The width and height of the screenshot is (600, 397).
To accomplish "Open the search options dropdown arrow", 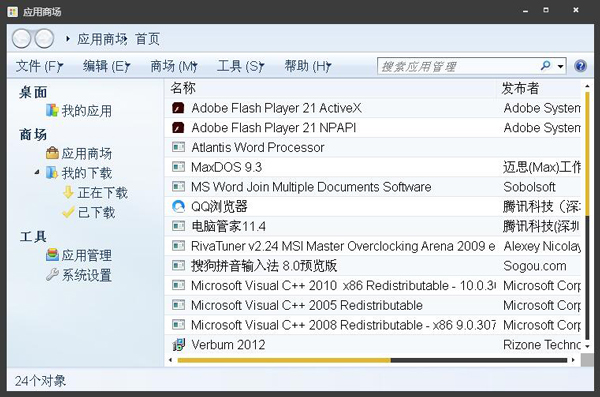I will click(x=561, y=66).
